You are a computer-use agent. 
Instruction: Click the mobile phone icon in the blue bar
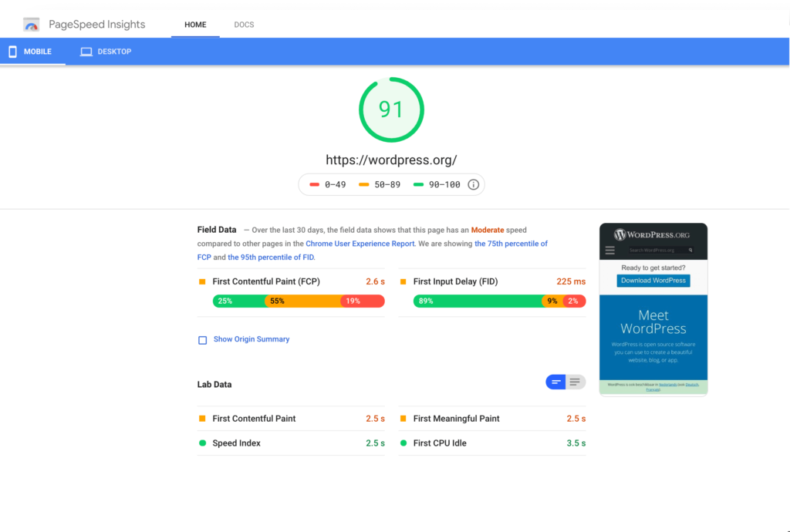pyautogui.click(x=12, y=52)
